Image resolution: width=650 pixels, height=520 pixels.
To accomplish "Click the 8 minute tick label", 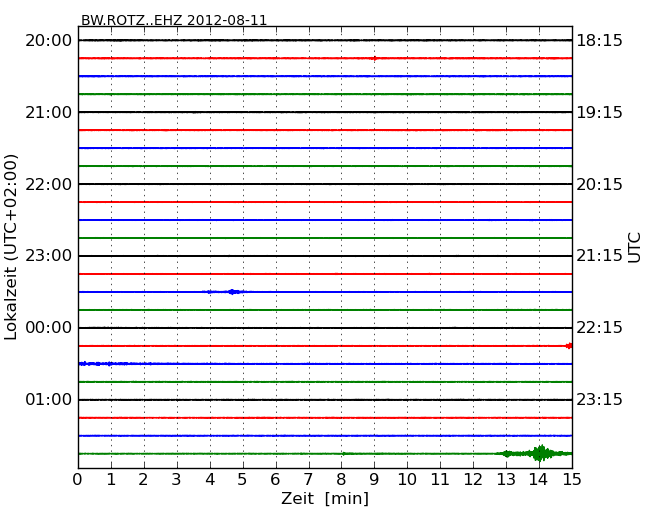I will (341, 480).
